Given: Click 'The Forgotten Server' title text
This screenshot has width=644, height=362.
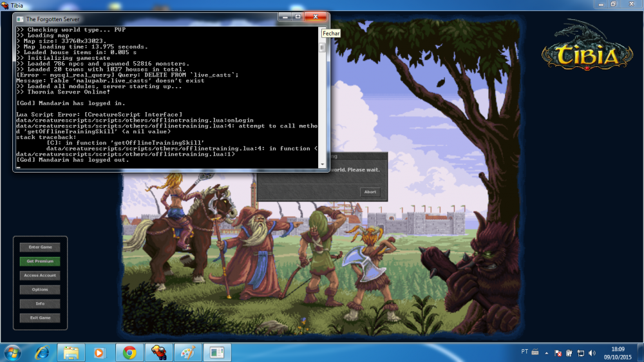Looking at the screenshot, I should (x=53, y=19).
